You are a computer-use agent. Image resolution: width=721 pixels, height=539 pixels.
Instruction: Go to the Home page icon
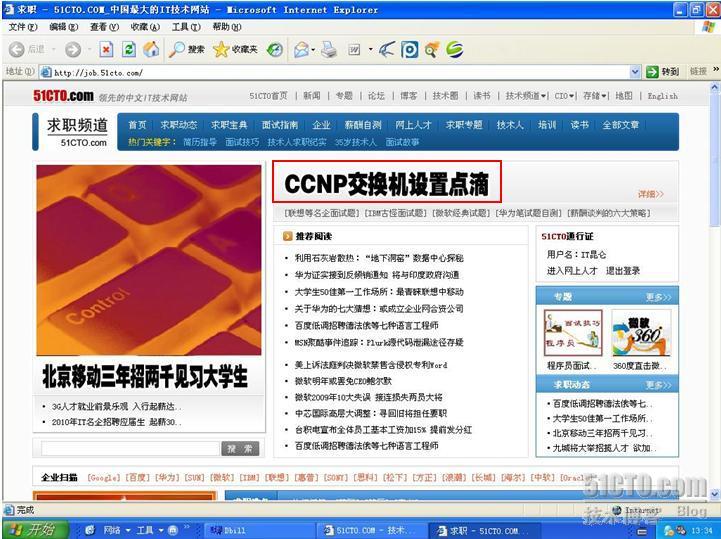coord(151,49)
